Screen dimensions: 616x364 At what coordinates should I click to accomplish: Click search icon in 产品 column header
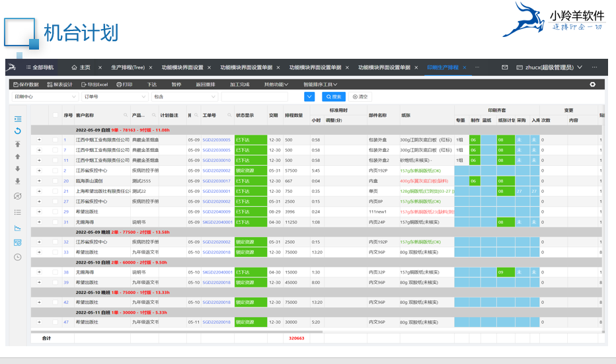pos(154,115)
